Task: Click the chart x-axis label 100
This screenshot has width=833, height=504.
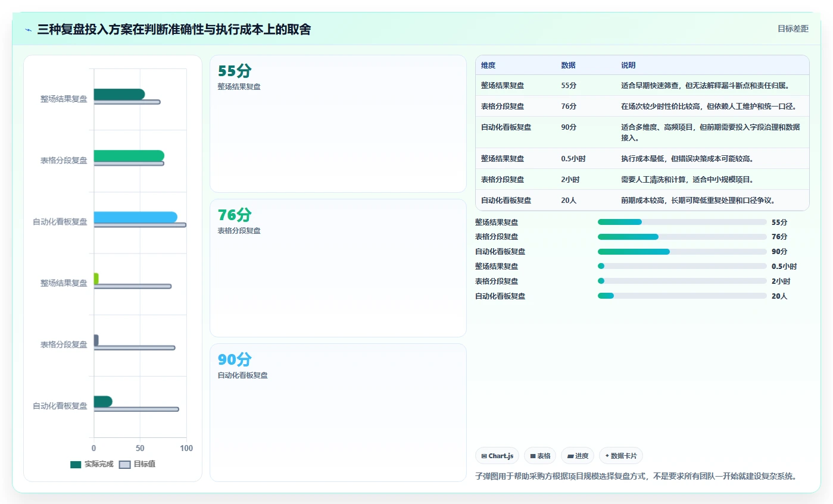Action: 186,448
